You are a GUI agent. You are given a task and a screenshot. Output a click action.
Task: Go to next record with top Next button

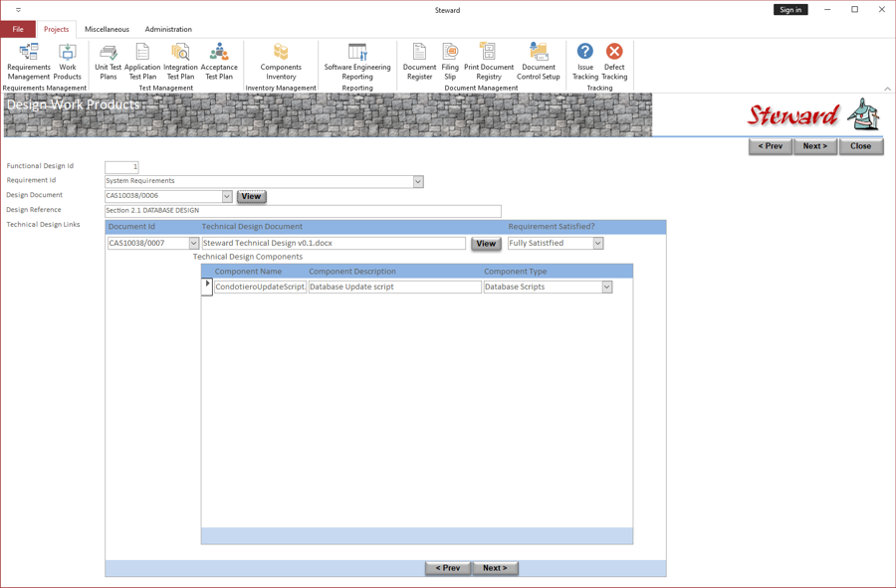pos(814,146)
